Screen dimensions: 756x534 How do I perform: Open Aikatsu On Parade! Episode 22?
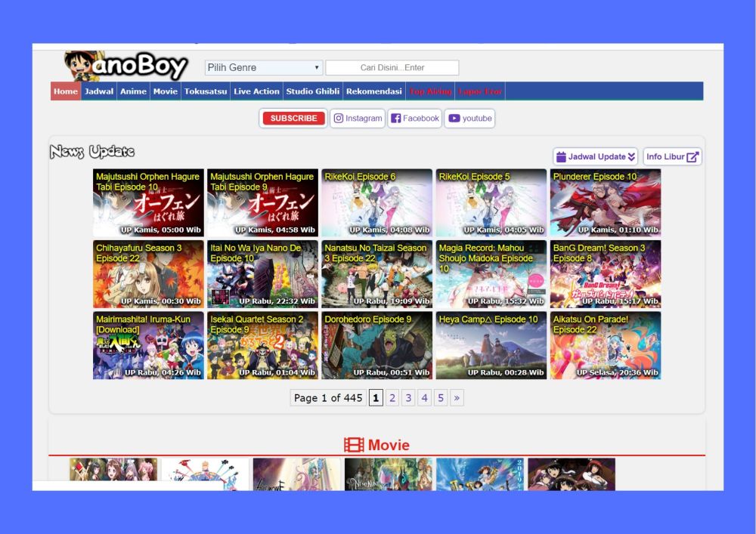[x=606, y=345]
